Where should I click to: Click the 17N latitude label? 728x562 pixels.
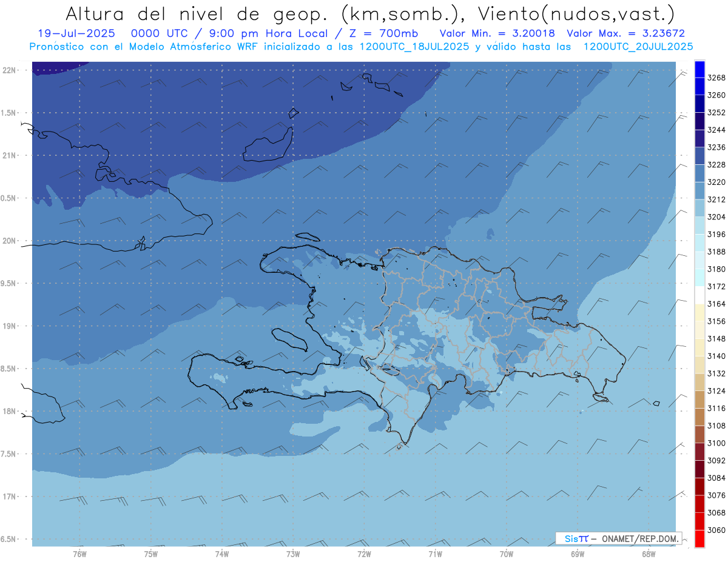pyautogui.click(x=10, y=497)
